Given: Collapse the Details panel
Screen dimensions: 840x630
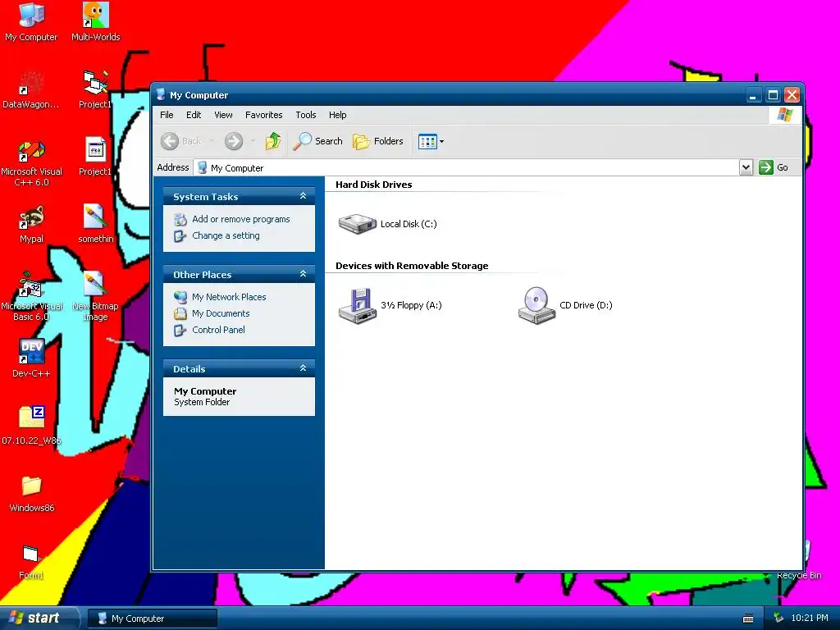Looking at the screenshot, I should pos(303,368).
